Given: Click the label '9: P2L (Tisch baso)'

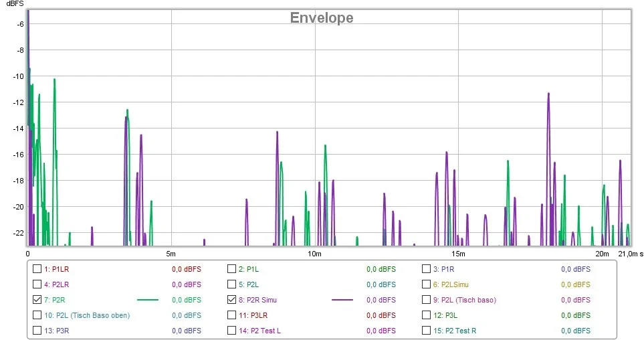Looking at the screenshot, I should click(x=465, y=300).
